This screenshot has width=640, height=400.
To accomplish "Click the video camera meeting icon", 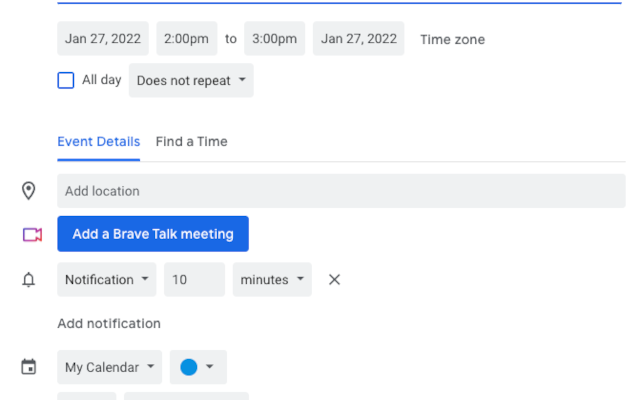I will [x=32, y=234].
